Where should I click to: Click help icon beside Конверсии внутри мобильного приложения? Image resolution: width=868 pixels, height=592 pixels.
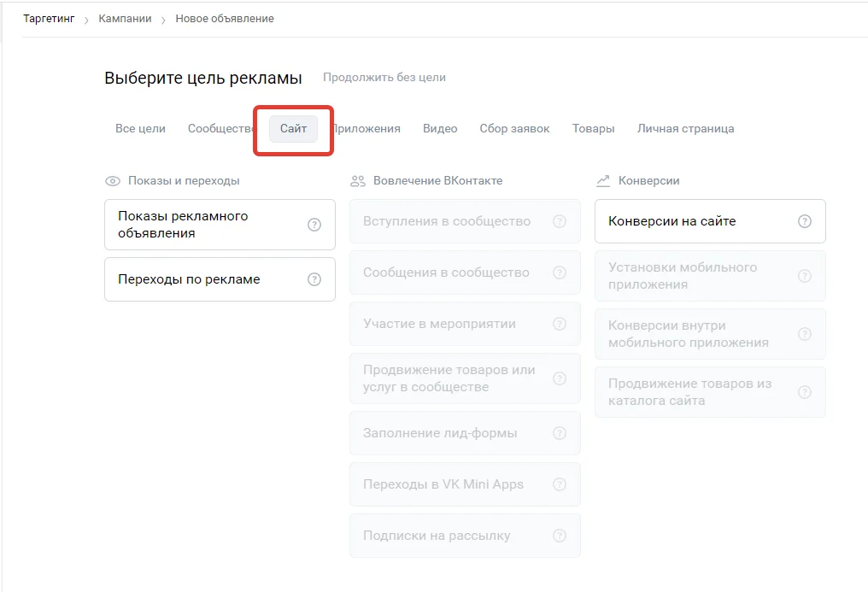coord(805,334)
